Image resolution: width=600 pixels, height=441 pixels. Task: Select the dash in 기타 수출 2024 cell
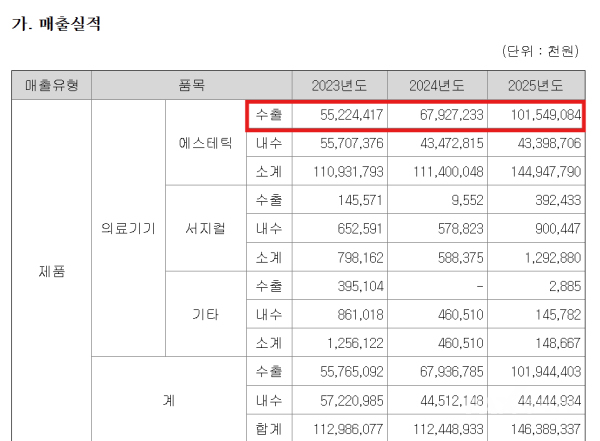[480, 286]
